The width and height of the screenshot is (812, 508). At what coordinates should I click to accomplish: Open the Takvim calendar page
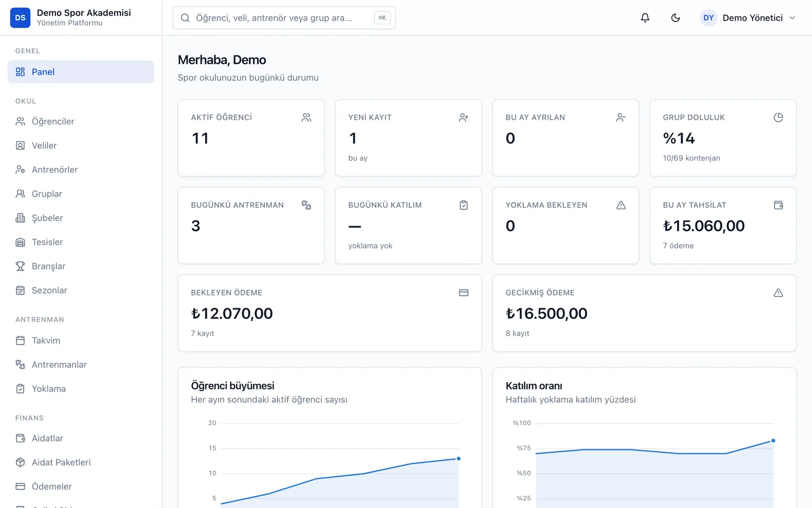click(x=81, y=340)
